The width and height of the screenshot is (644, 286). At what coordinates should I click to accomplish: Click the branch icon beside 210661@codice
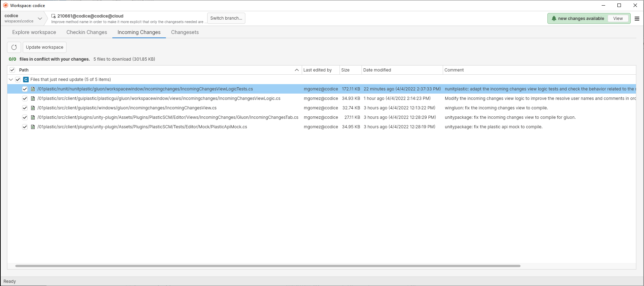point(54,16)
